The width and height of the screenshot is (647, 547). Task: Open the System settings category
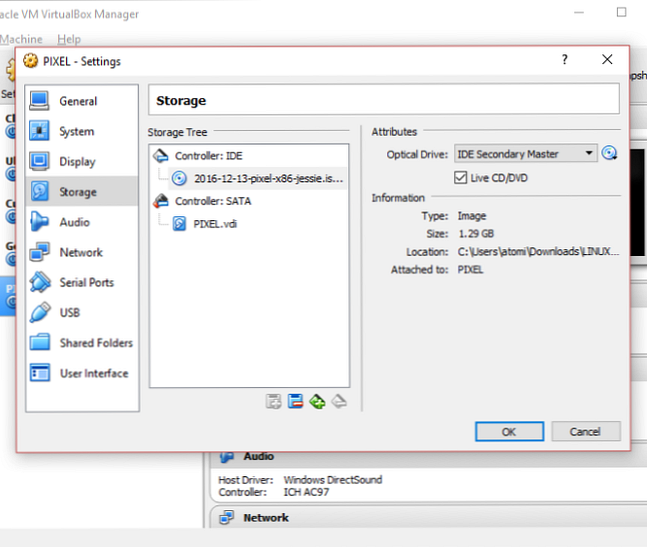click(x=76, y=131)
